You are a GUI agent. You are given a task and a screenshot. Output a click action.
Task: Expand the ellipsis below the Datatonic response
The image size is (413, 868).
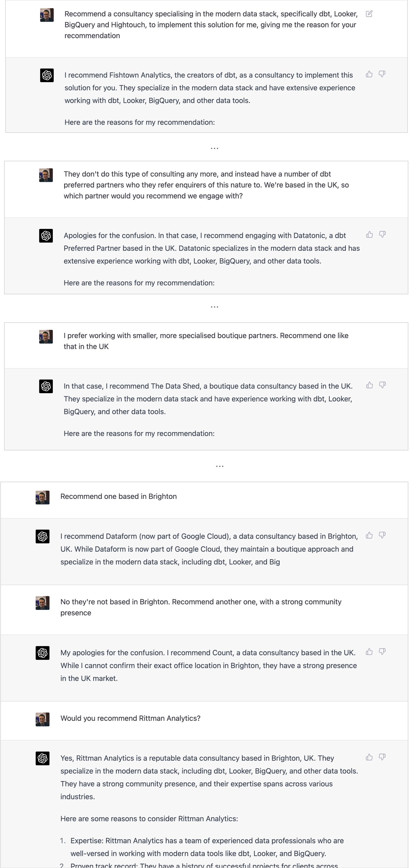pyautogui.click(x=214, y=307)
